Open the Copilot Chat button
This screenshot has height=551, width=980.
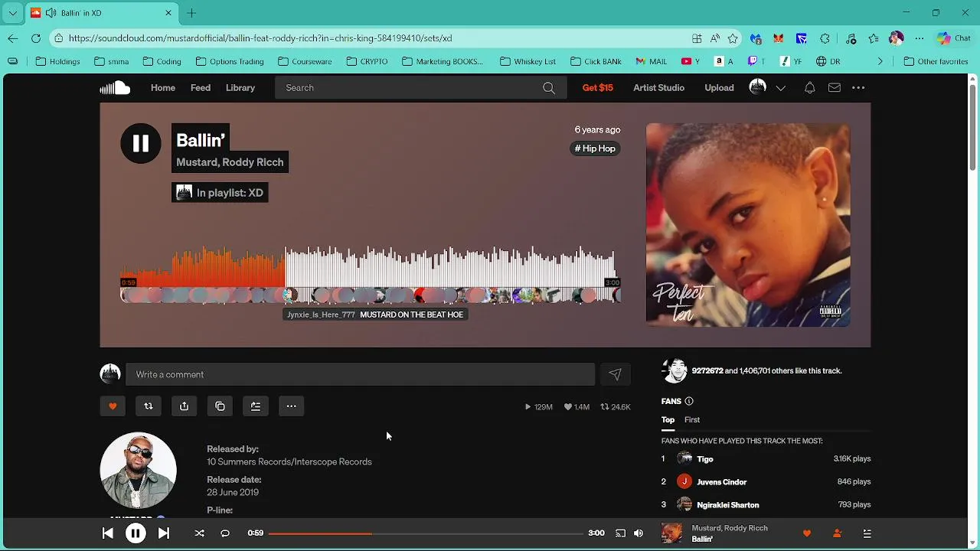tap(954, 38)
